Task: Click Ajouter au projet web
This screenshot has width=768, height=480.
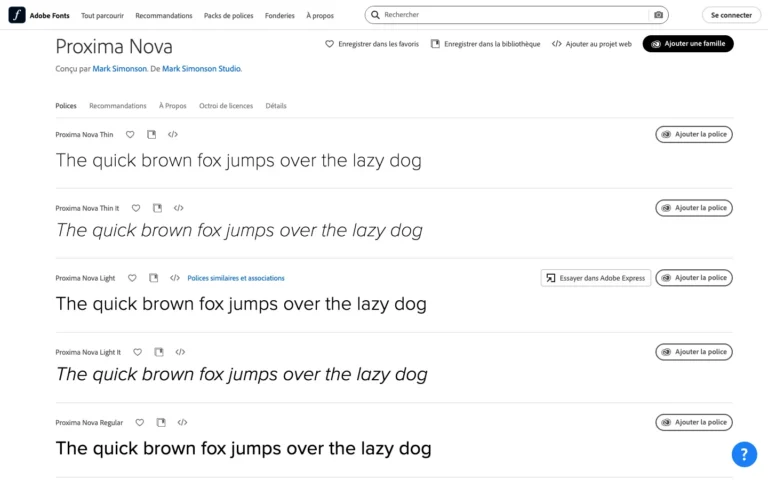Action: coord(592,44)
